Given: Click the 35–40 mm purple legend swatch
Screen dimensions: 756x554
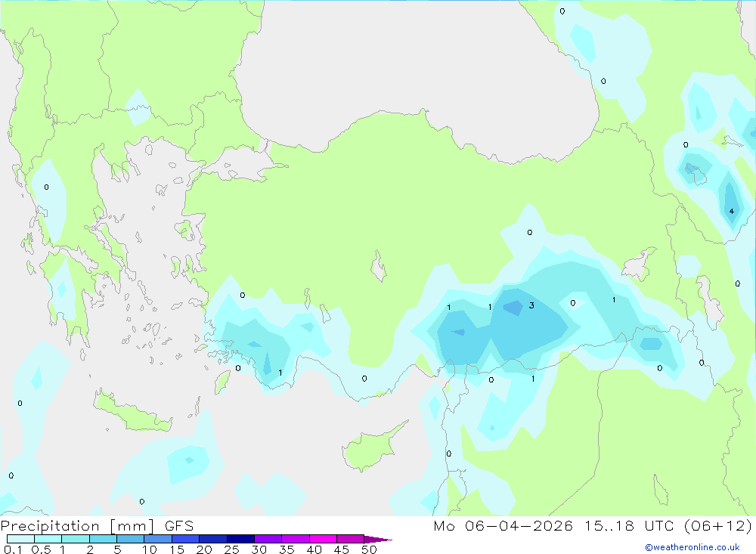Looking at the screenshot, I should pos(295,539).
